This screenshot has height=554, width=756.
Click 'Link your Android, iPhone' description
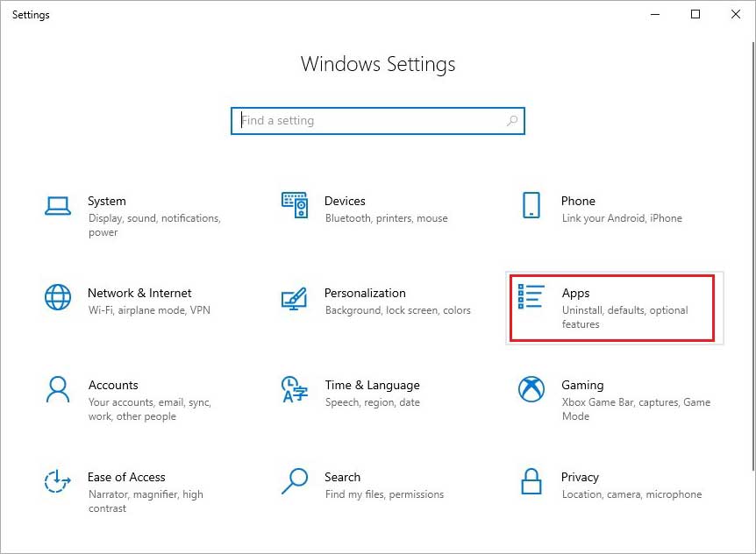tap(622, 218)
